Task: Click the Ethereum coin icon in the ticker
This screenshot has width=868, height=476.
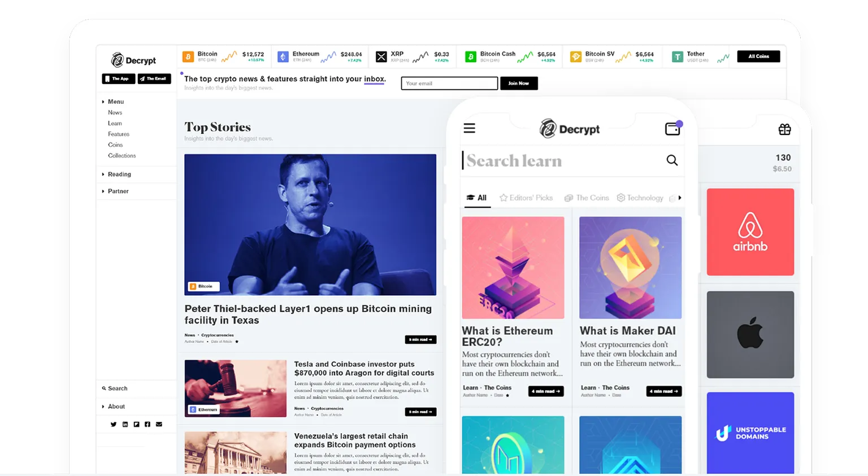Action: click(283, 56)
